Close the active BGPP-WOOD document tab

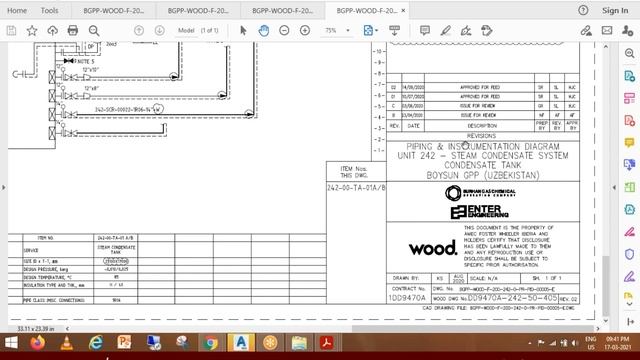point(403,11)
